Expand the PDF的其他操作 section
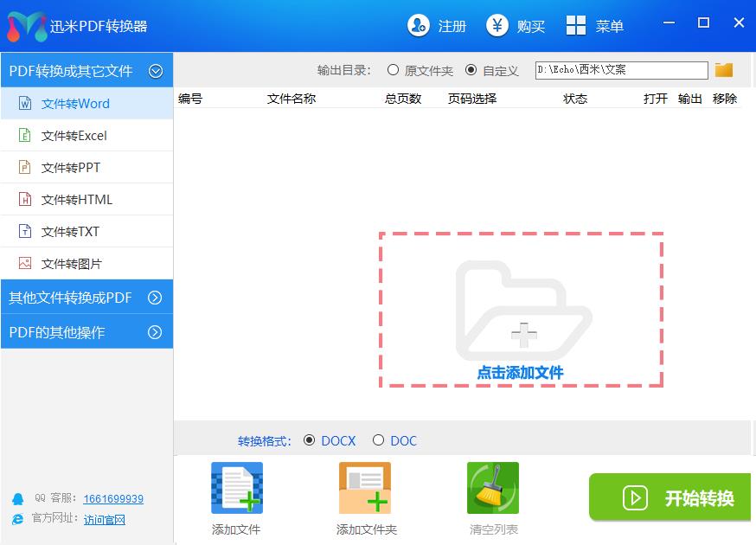Viewport: 756px width, 545px height. [x=155, y=332]
